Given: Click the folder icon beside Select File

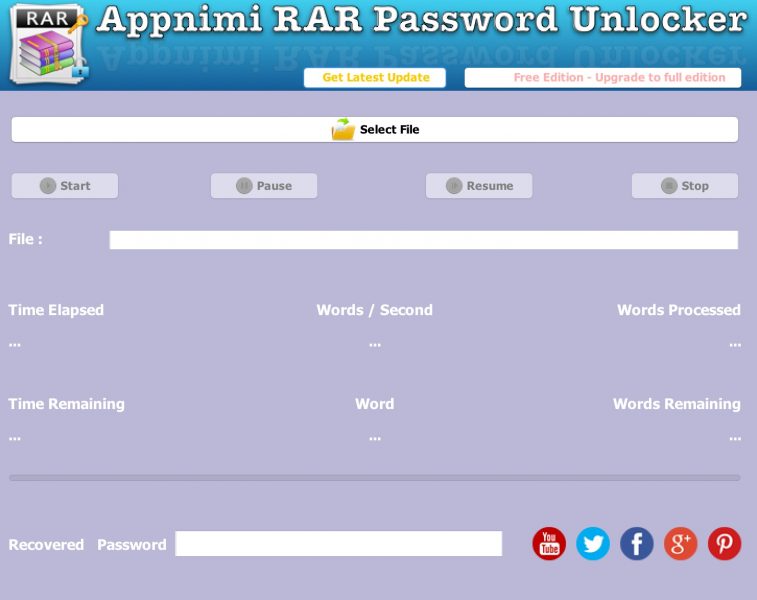Looking at the screenshot, I should click(343, 130).
